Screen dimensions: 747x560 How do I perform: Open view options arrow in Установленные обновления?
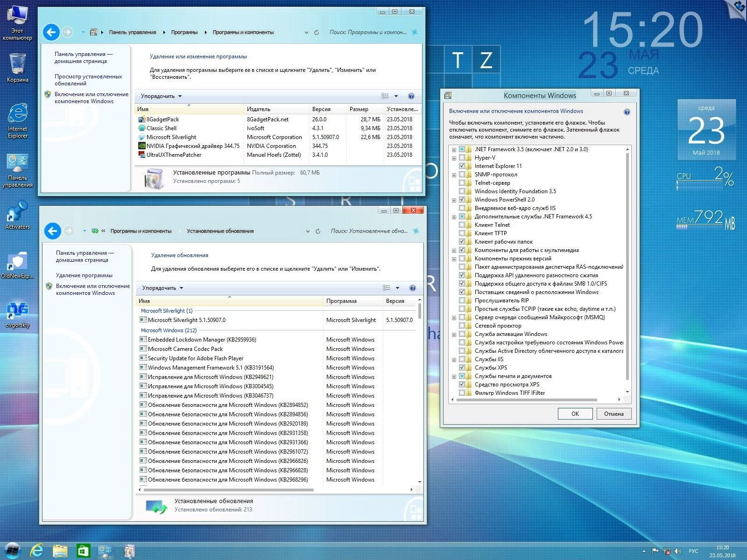(398, 288)
